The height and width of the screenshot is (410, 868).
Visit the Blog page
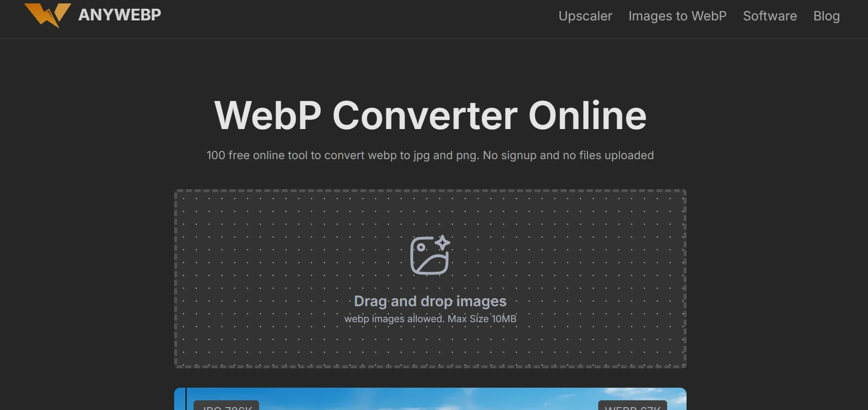click(826, 16)
